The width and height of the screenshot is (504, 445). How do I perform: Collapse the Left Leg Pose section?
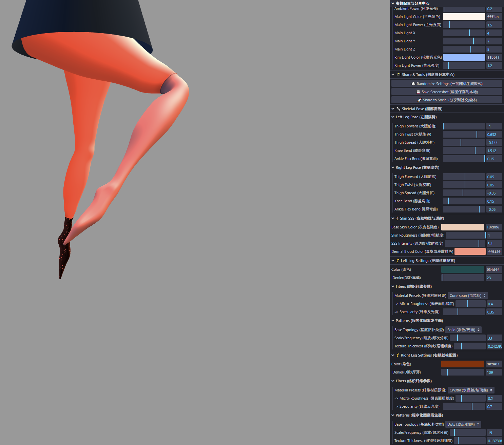click(x=447, y=117)
